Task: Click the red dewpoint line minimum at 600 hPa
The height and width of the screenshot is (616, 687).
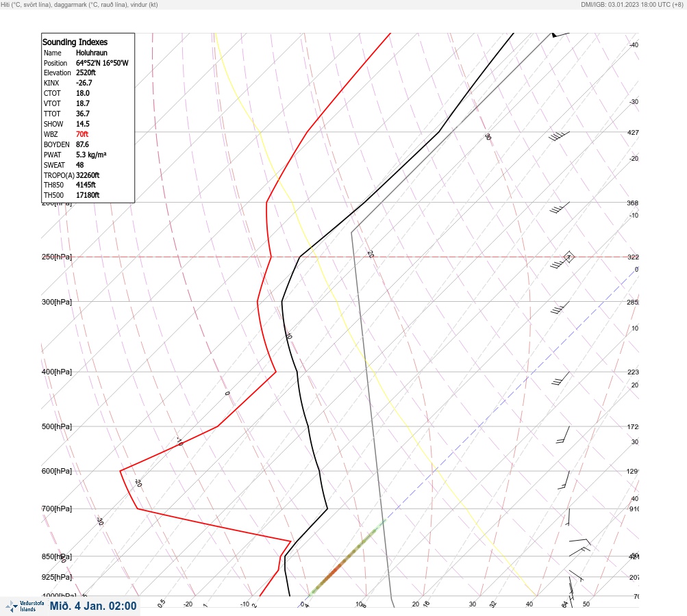Action: [120, 471]
